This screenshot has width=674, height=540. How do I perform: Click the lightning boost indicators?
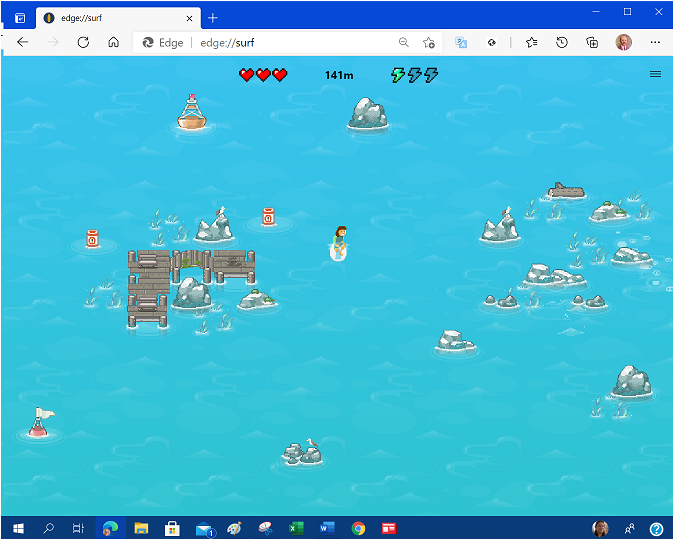tap(414, 75)
